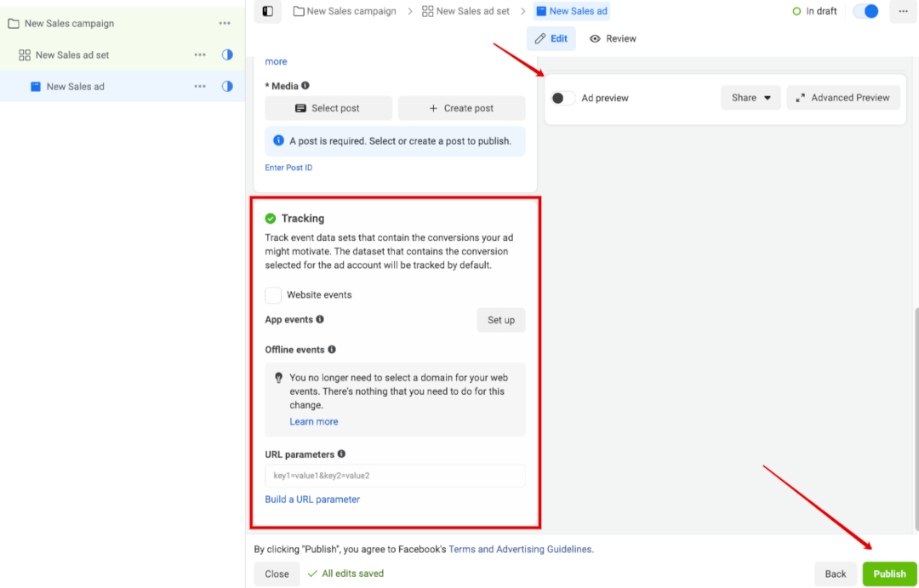
Task: Click the Publish button
Action: click(890, 574)
